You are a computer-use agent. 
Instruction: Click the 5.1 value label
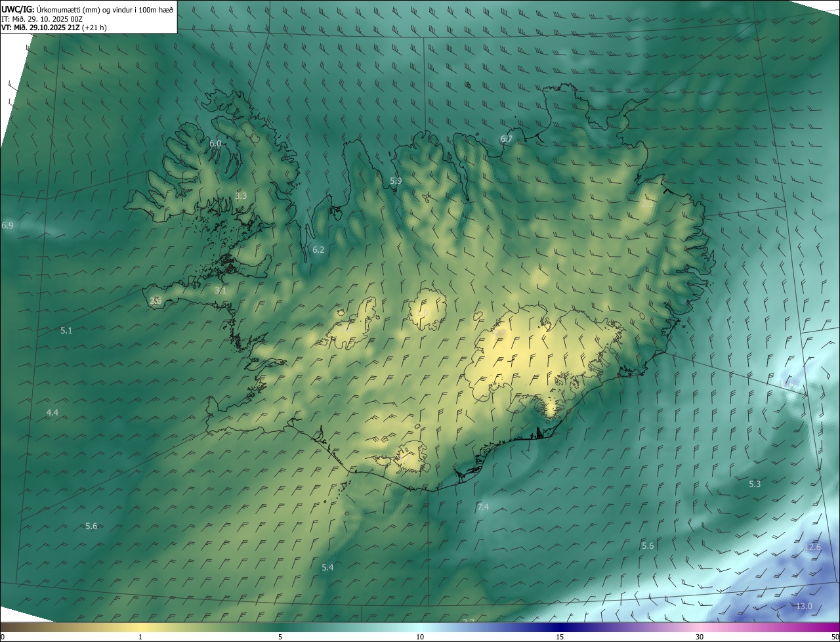(66, 330)
